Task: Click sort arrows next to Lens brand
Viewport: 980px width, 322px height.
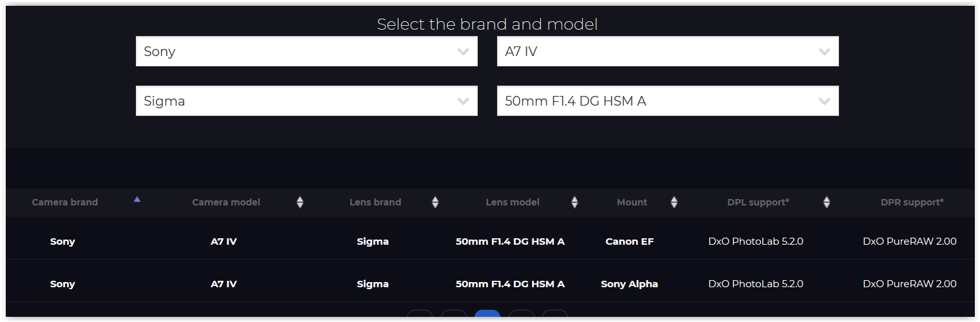Action: tap(435, 202)
